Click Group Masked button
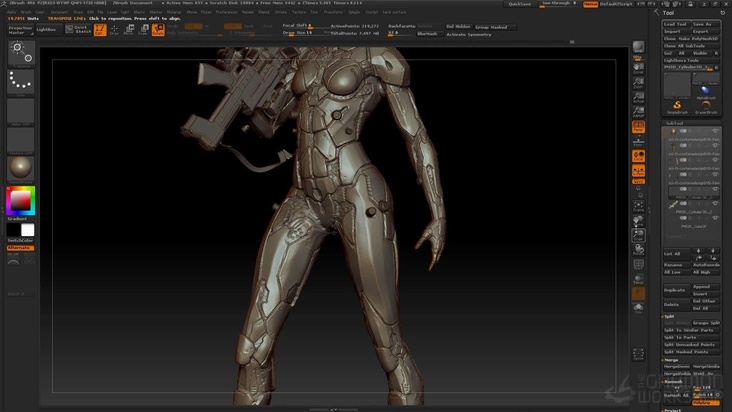The image size is (732, 412). point(494,27)
